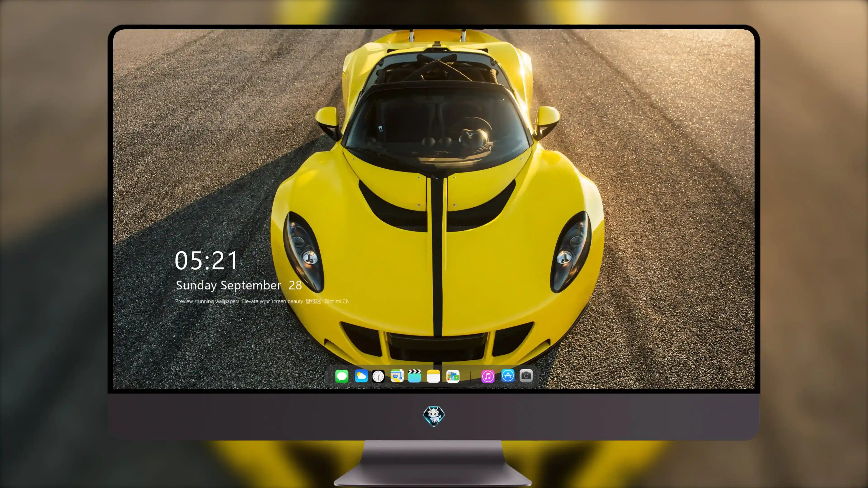Viewport: 868px width, 488px height.
Task: Open the gray Camera app in the dock
Action: [526, 375]
